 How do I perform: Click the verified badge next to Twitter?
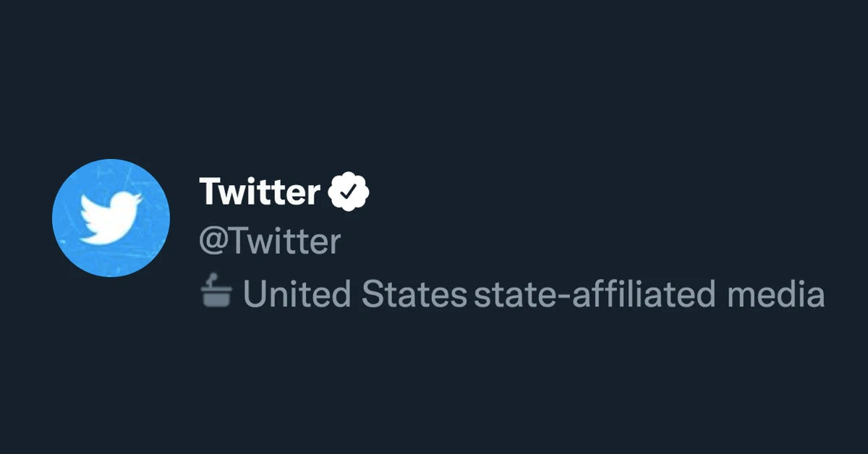click(349, 192)
